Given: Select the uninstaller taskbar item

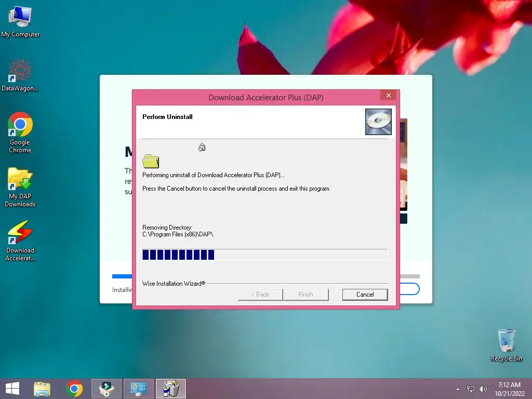Looking at the screenshot, I should pos(170,389).
